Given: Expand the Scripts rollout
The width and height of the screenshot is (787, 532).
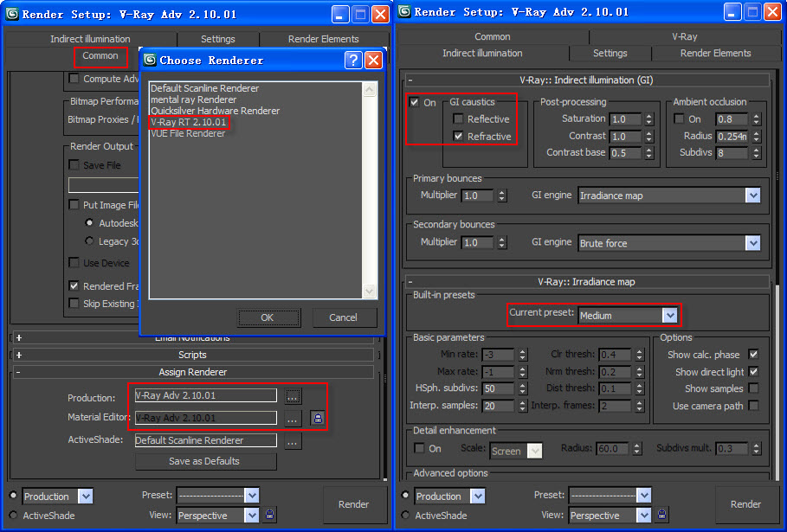Looking at the screenshot, I should click(193, 355).
